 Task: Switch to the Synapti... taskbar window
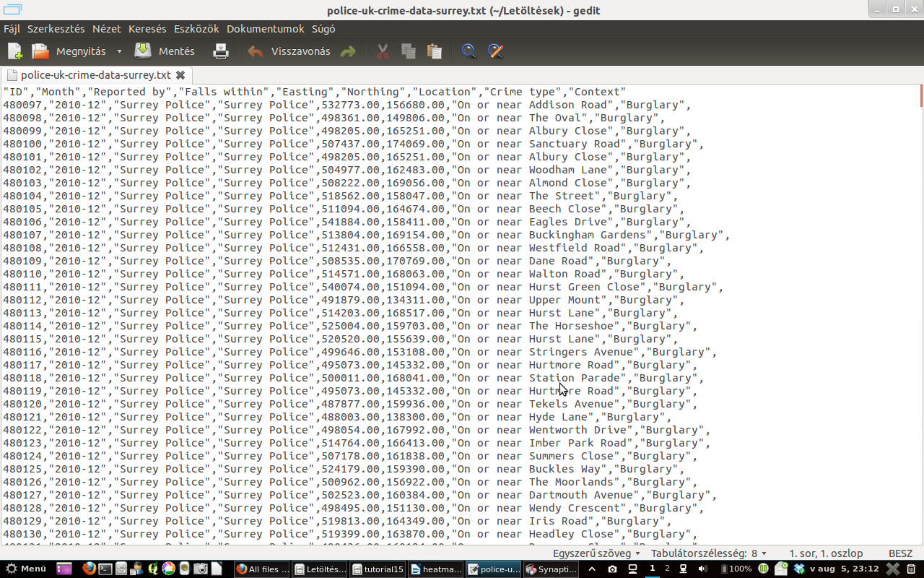551,569
